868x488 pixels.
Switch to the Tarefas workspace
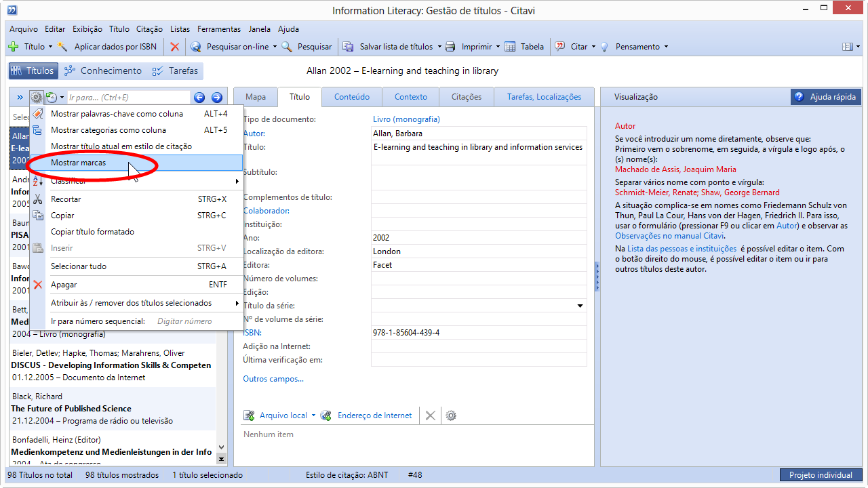pyautogui.click(x=175, y=70)
